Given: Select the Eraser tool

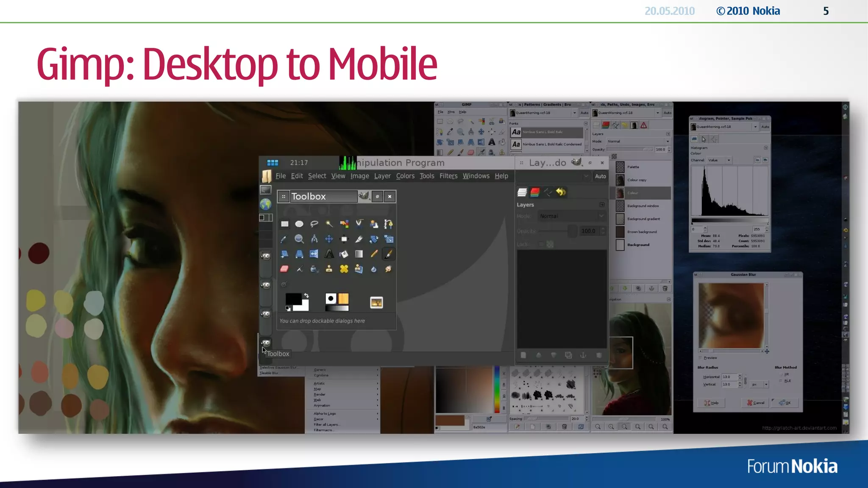Looking at the screenshot, I should point(284,269).
